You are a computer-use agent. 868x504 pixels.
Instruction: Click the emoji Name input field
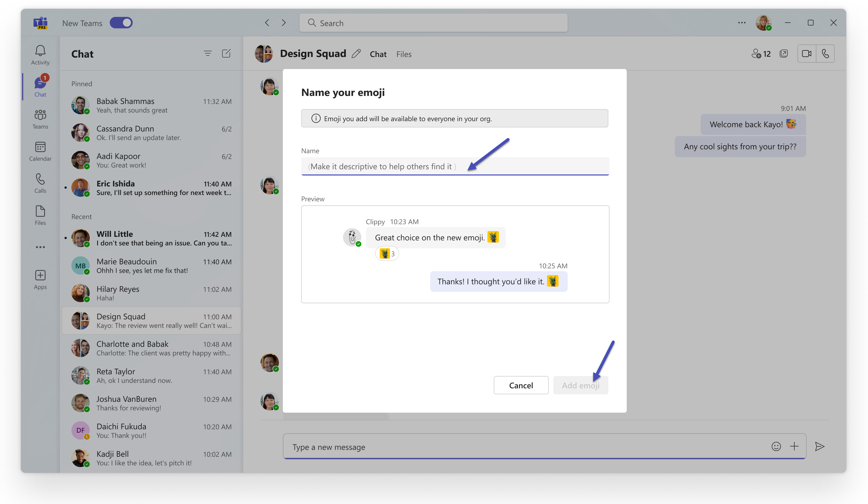coord(455,167)
